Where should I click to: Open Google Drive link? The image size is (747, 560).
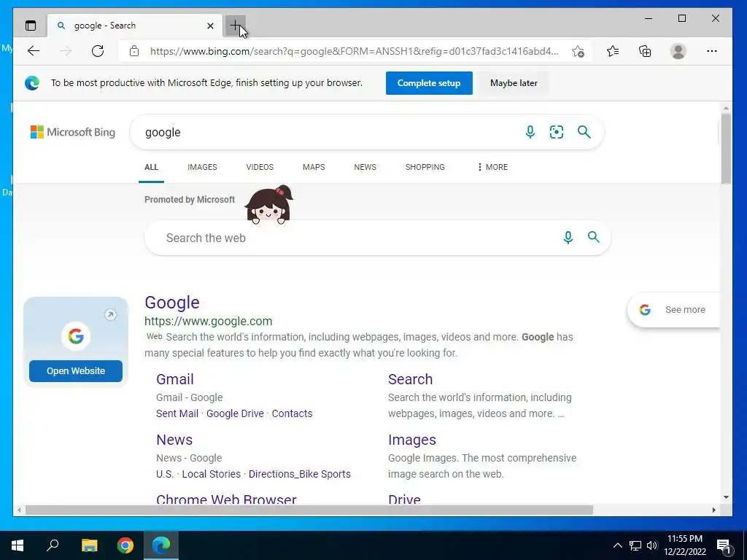[235, 413]
